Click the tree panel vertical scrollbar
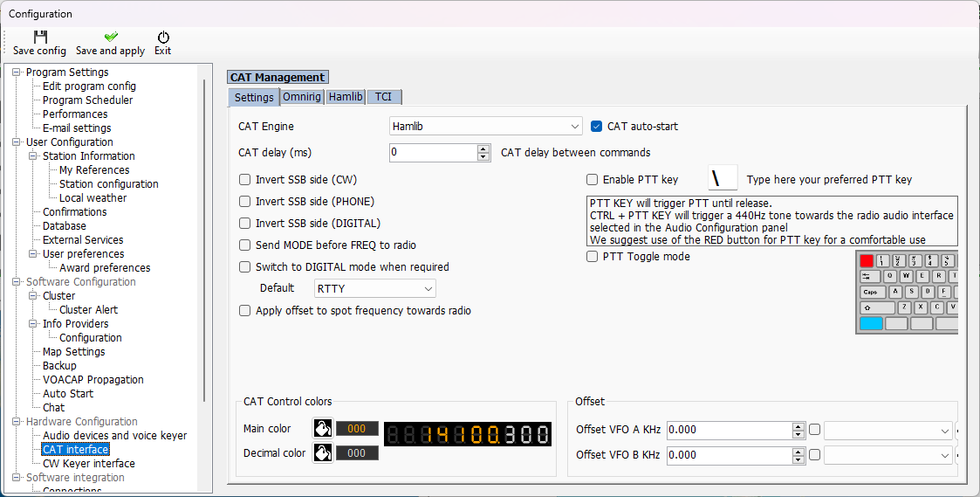The height and width of the screenshot is (497, 980). (x=204, y=240)
